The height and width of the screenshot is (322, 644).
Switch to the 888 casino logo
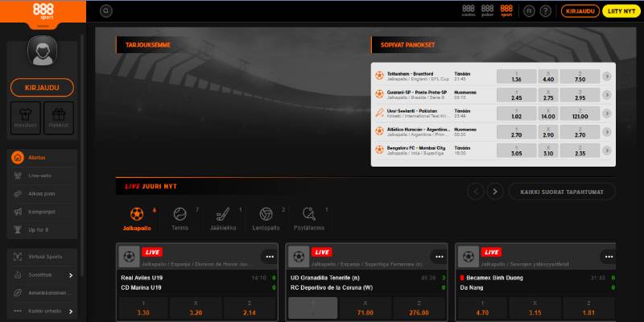[466, 11]
